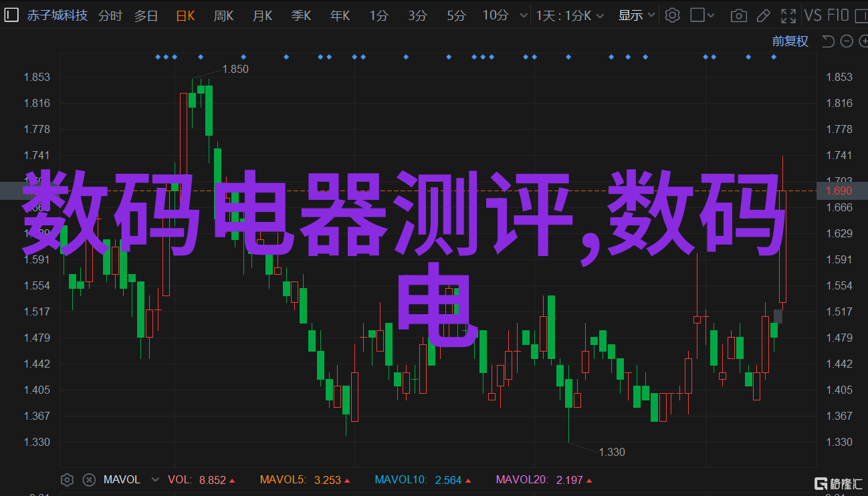
Task: Select the 3分 interval tab
Action: 418,15
